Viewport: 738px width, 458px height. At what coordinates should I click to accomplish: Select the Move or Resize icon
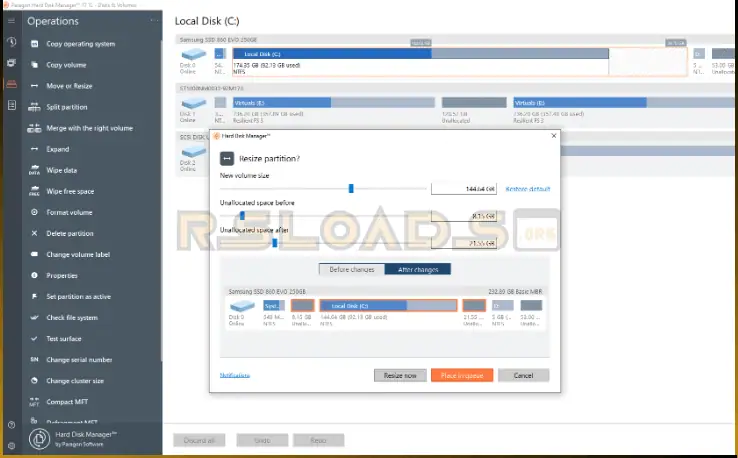click(36, 86)
